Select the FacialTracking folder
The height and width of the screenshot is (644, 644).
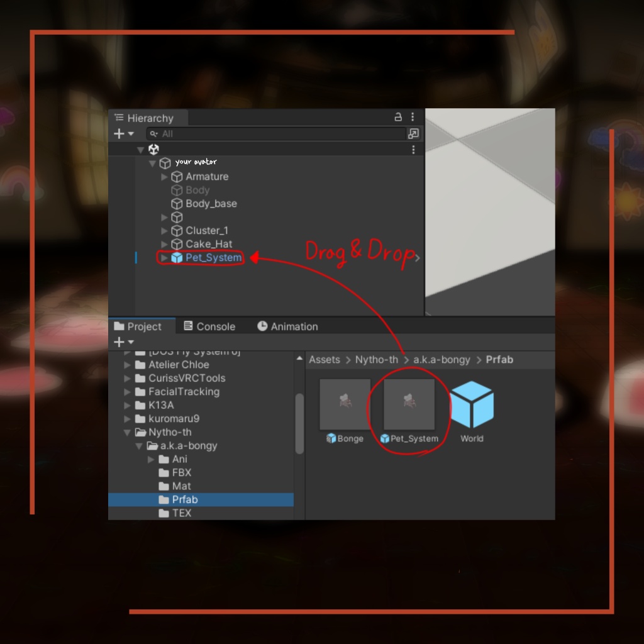[184, 392]
